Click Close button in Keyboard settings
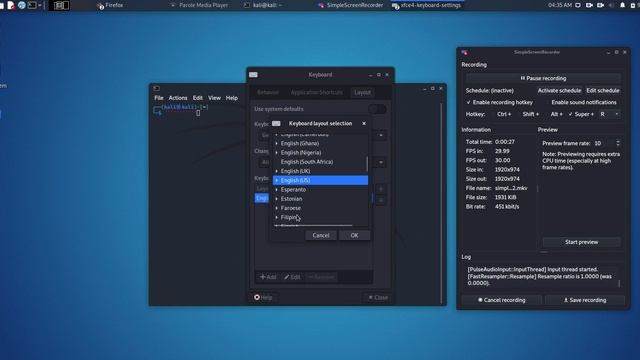The image size is (640, 360). pyautogui.click(x=378, y=298)
